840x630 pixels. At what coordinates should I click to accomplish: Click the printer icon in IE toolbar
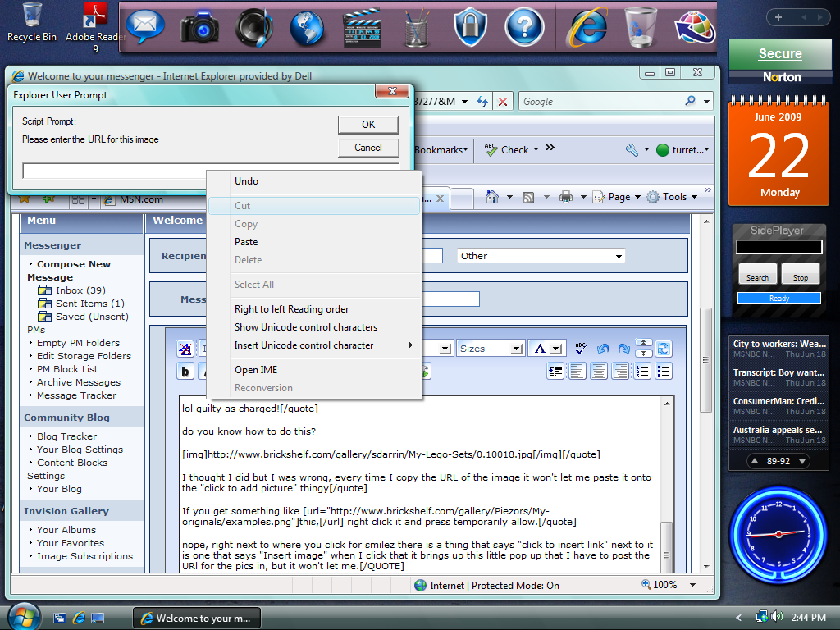coord(566,197)
